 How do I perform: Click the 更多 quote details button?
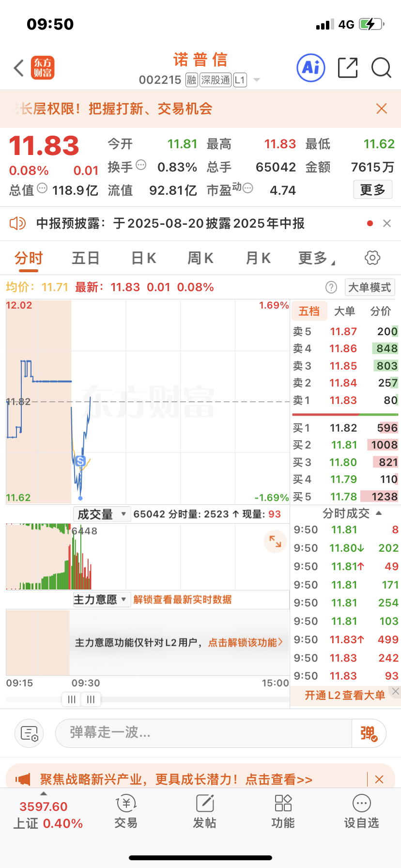click(372, 190)
